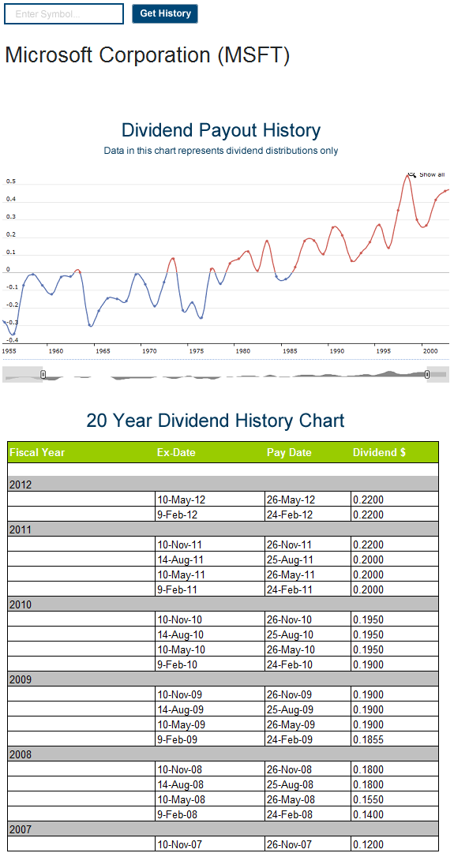
Task: Click ex-date cell 9-Feb-08
Action: click(210, 814)
